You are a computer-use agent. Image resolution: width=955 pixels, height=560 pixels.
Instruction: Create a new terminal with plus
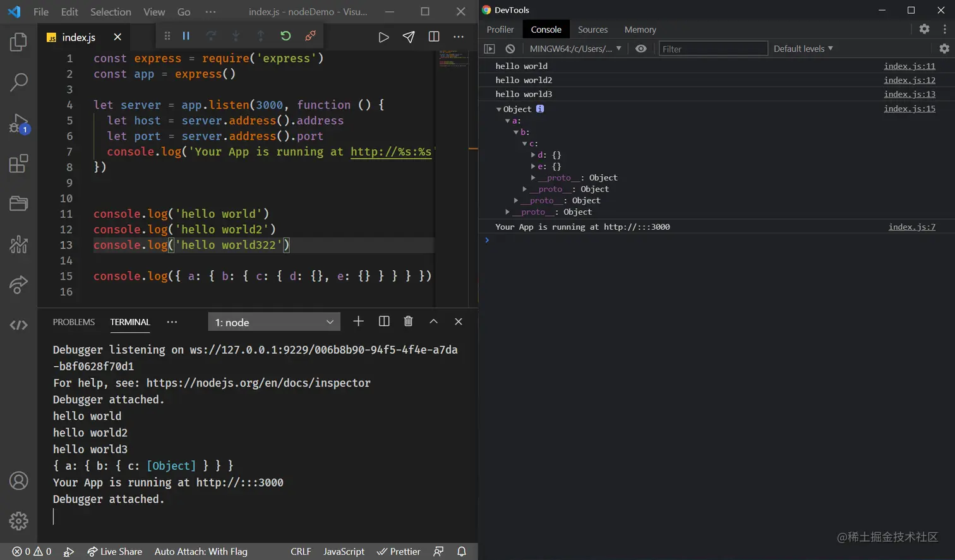[x=358, y=321]
